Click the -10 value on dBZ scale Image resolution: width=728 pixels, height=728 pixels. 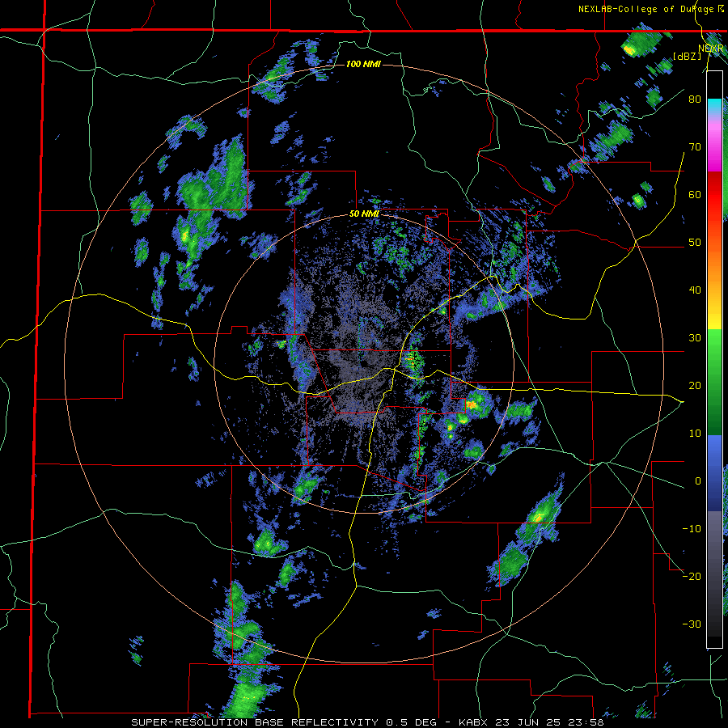[x=692, y=529]
